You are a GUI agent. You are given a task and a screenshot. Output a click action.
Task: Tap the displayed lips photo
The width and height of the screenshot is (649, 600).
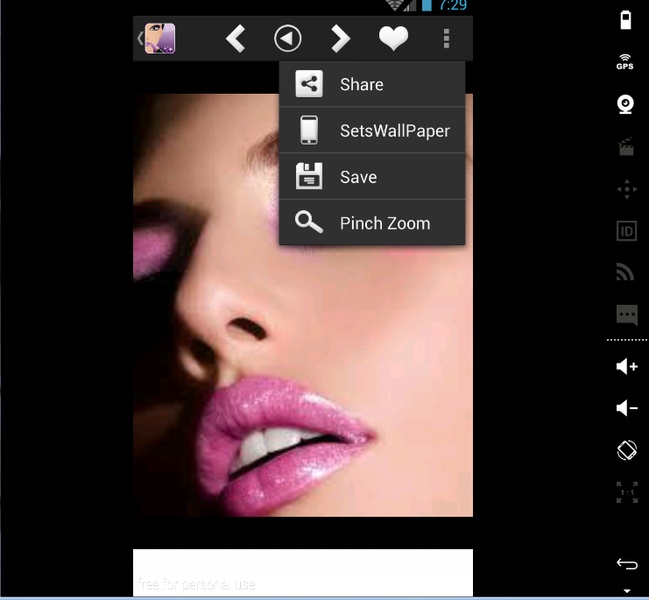[303, 305]
